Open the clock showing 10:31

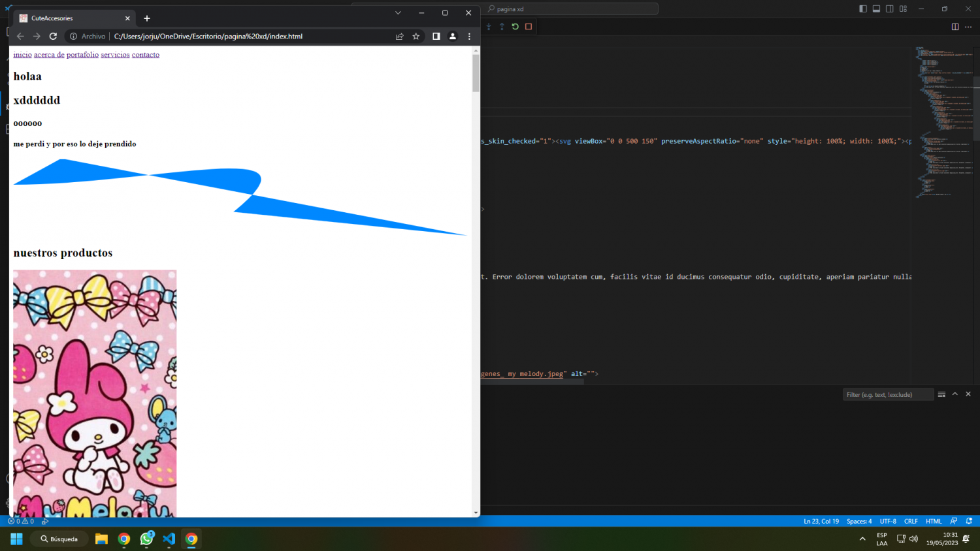click(941, 539)
